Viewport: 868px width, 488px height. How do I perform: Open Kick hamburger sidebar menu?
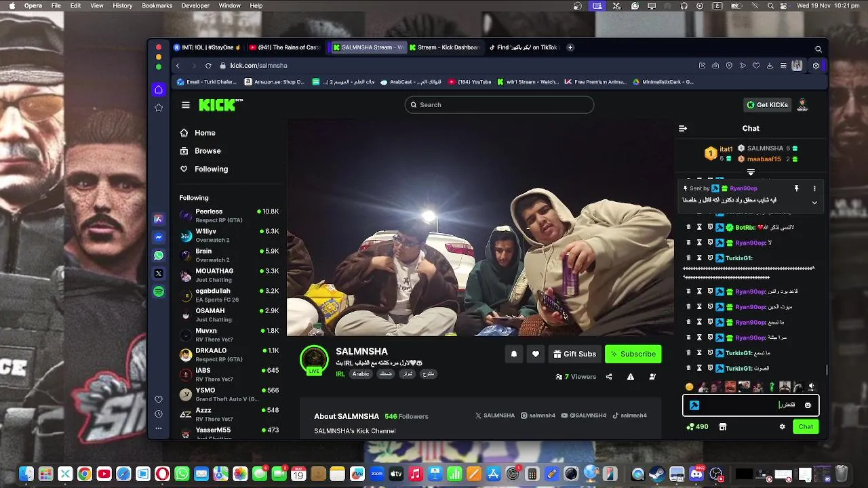(x=186, y=105)
